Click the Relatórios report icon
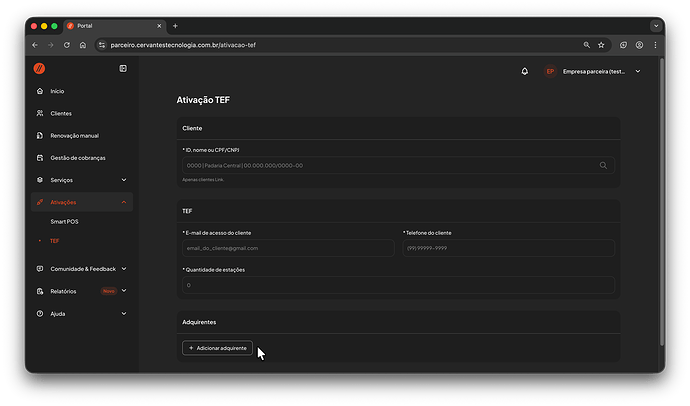The height and width of the screenshot is (406, 690). point(40,291)
